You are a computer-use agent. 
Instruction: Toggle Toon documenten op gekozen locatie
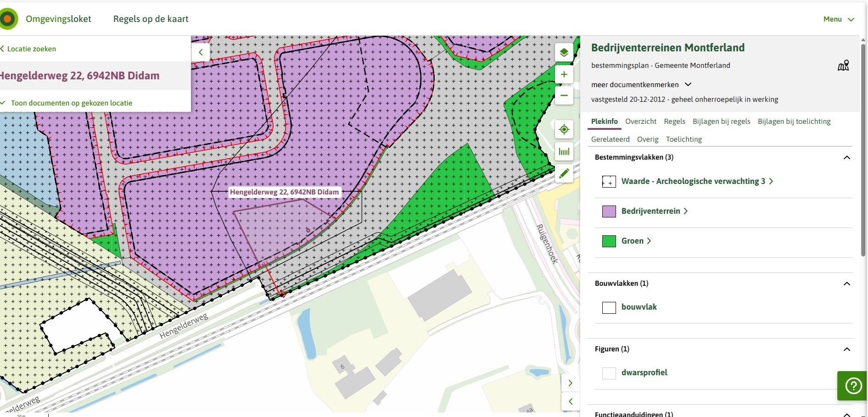[x=71, y=103]
